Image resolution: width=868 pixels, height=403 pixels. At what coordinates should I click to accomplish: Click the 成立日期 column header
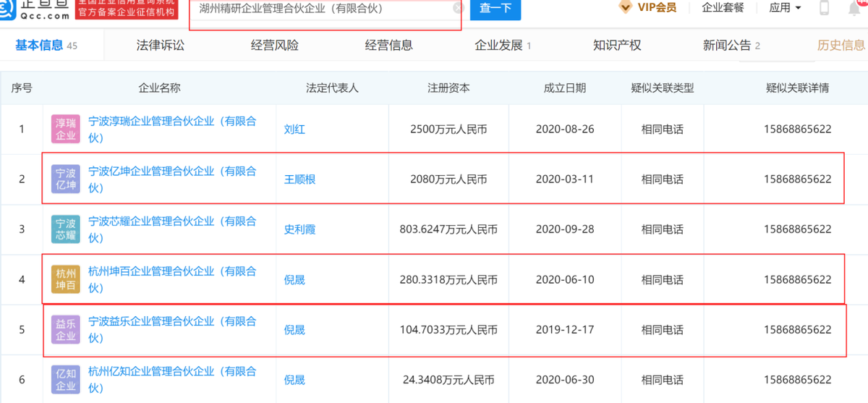coord(564,88)
